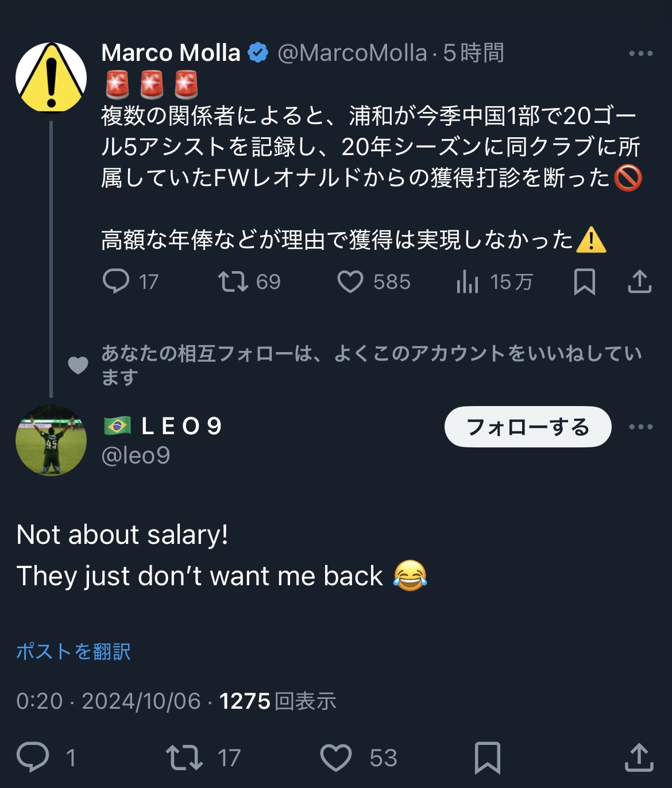The height and width of the screenshot is (788, 672).
Task: Translate the post via ポストを翻訳
Action: tap(74, 651)
